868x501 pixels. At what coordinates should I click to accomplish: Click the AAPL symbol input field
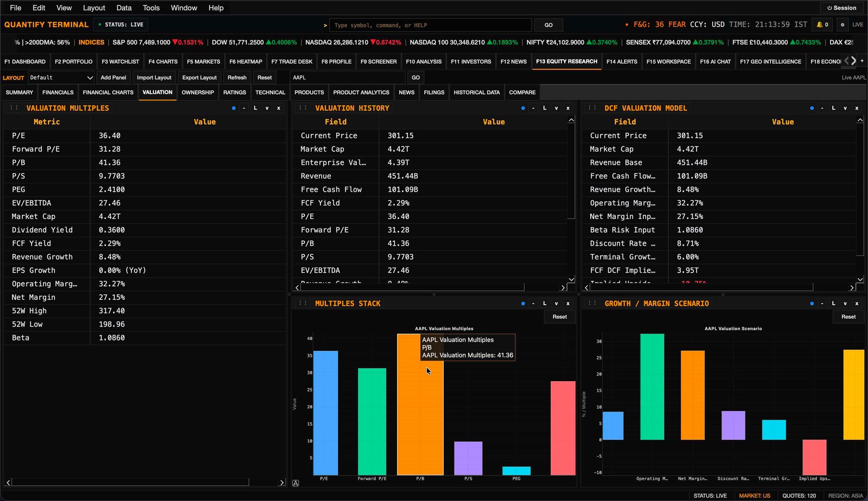coord(347,78)
